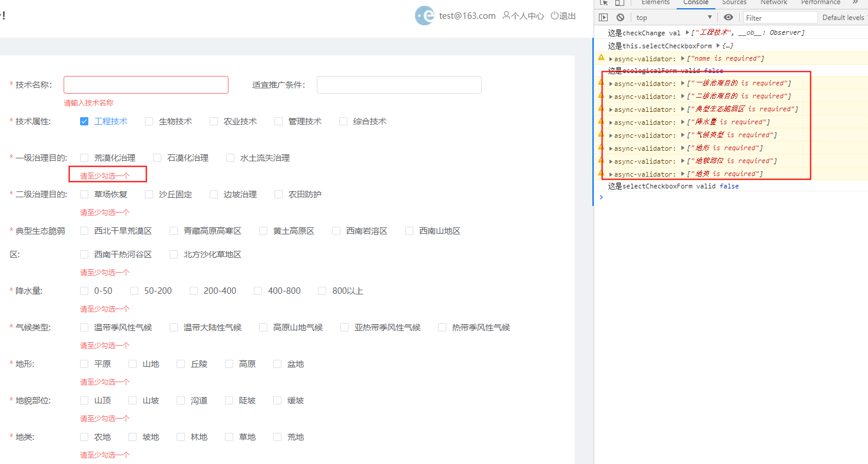This screenshot has height=464, width=868.
Task: Click the test@163.com account name
Action: (468, 16)
